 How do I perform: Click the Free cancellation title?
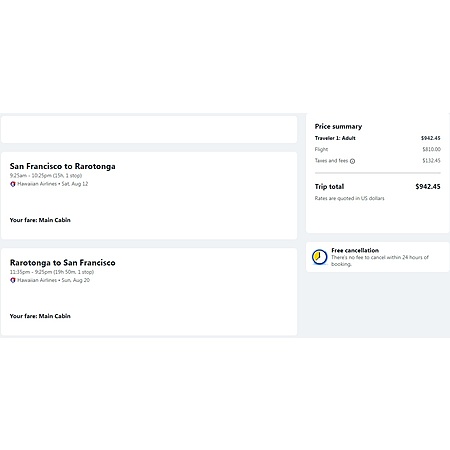pyautogui.click(x=355, y=250)
